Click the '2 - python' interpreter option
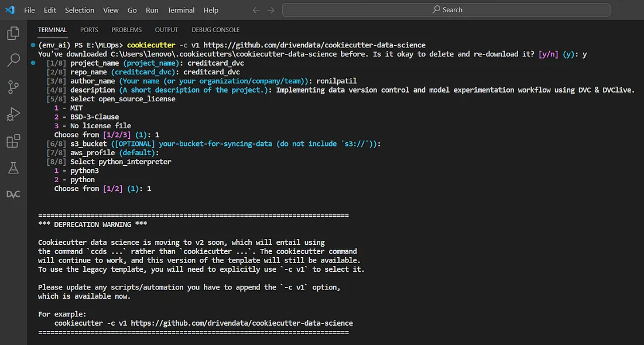This screenshot has width=644, height=345. click(75, 180)
